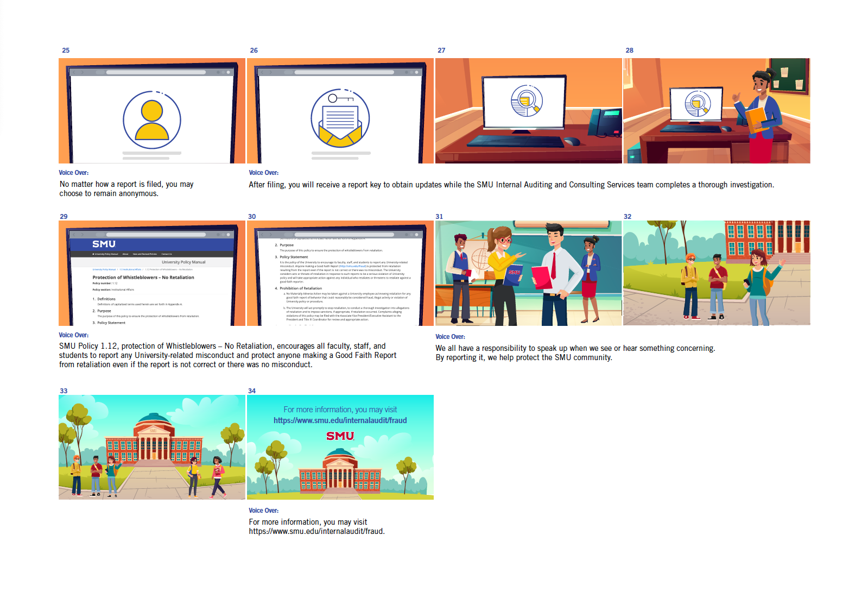Click 'Protection of Whistleblowers – No Retaliation' heading in frame 29
Viewport: 868px width, 604px height.
pos(143,278)
